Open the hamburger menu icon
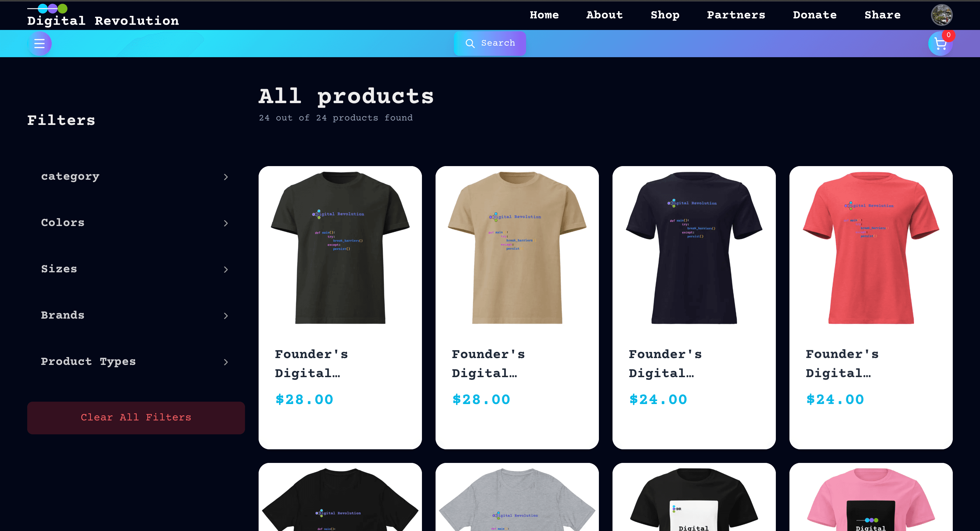The height and width of the screenshot is (531, 980). (39, 43)
